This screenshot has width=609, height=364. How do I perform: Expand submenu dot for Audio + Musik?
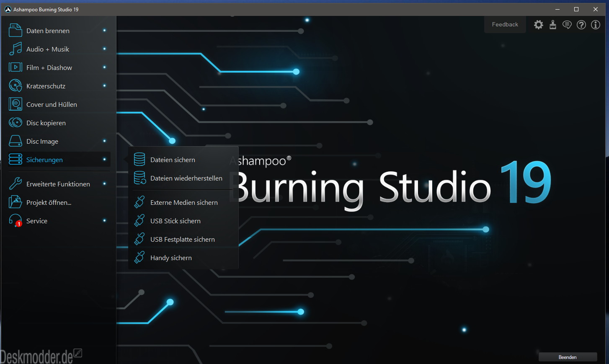pos(104,49)
